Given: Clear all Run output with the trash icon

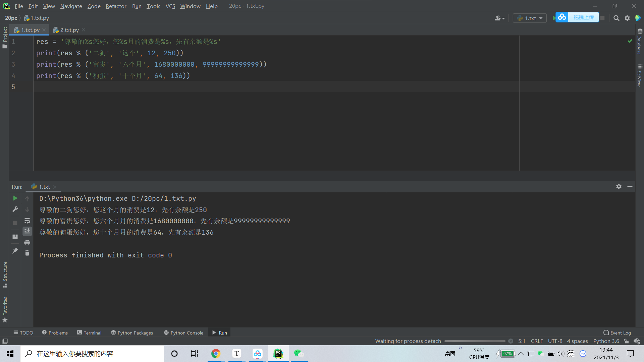Looking at the screenshot, I should click(27, 253).
